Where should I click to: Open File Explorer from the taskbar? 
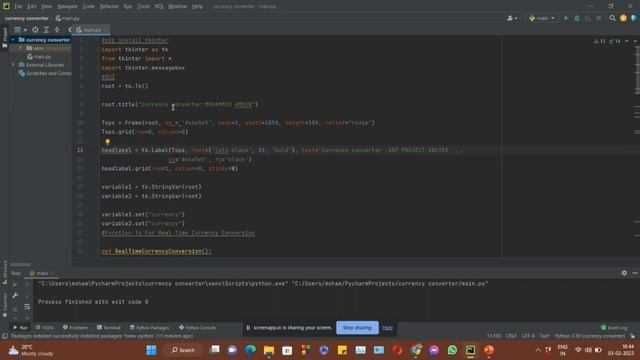coord(269,350)
